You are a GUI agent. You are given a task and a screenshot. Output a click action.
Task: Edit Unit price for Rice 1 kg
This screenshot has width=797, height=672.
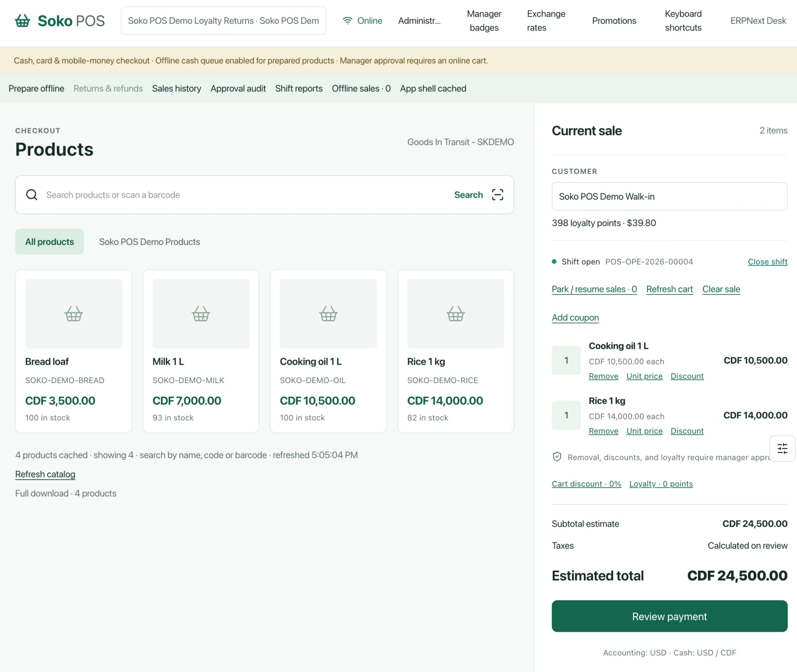tap(645, 431)
